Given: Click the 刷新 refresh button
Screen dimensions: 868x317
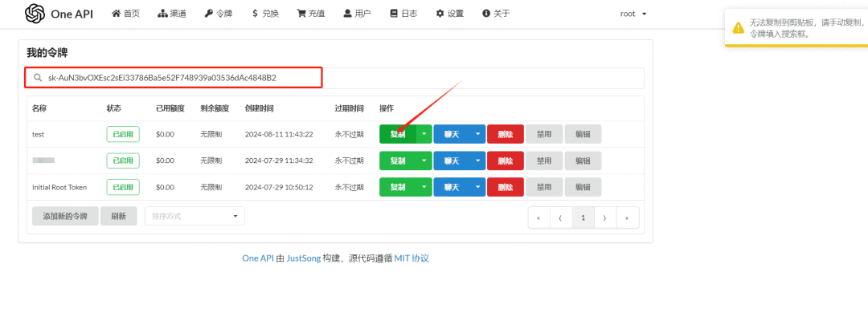Looking at the screenshot, I should click(118, 217).
